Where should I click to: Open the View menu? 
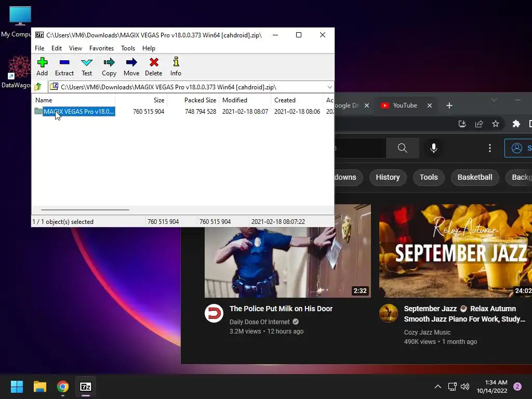pyautogui.click(x=75, y=48)
